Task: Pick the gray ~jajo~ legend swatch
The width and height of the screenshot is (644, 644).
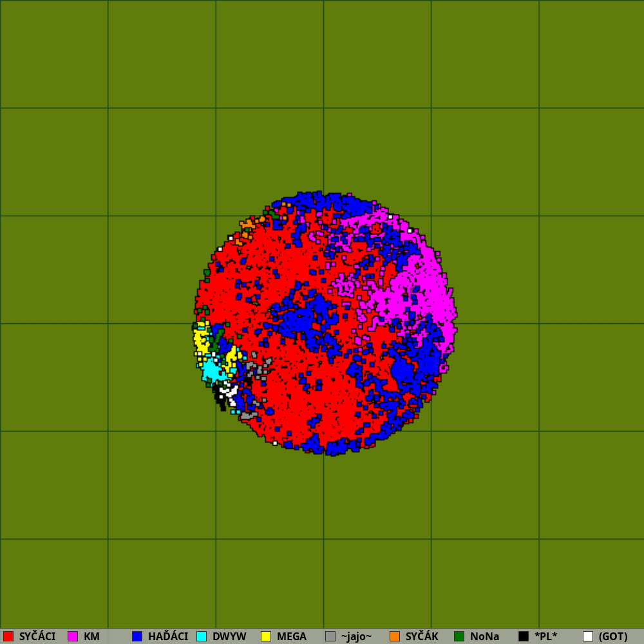Action: (x=330, y=636)
